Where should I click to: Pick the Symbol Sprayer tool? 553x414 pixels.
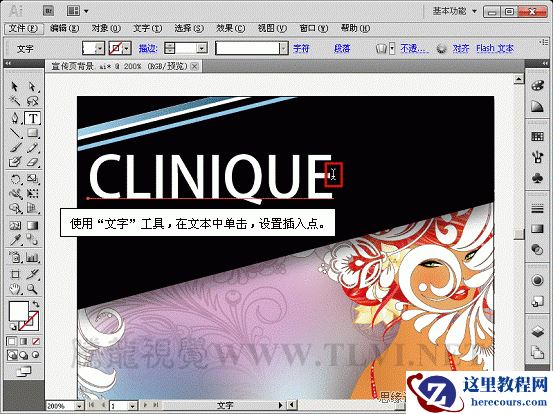point(14,257)
